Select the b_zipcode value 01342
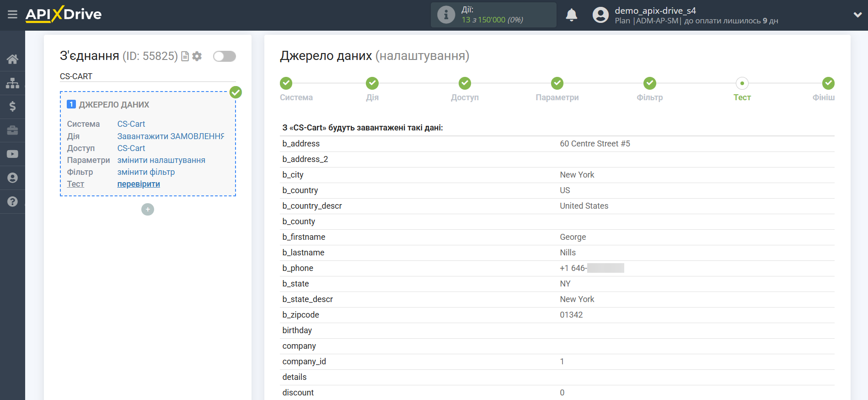868x400 pixels. 571,315
